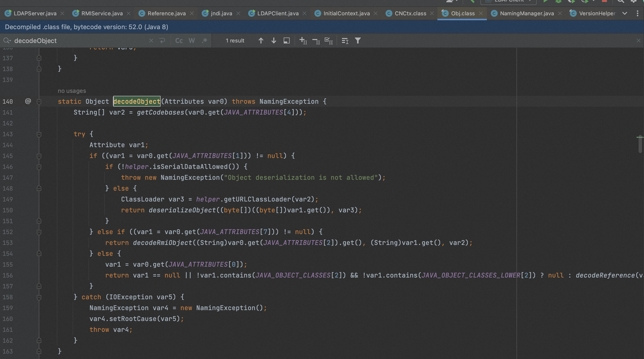Click getURLClassLoader on line 149

coord(257,199)
